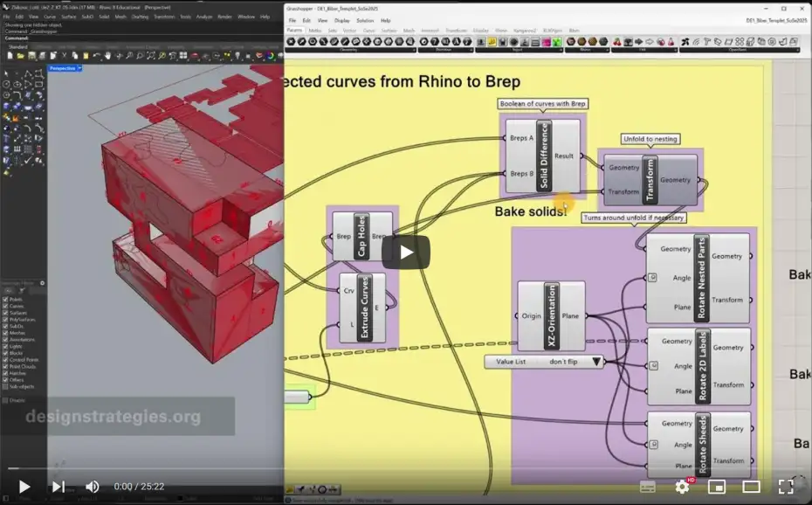This screenshot has height=505, width=812.
Task: Play the video with center play button
Action: (x=405, y=252)
